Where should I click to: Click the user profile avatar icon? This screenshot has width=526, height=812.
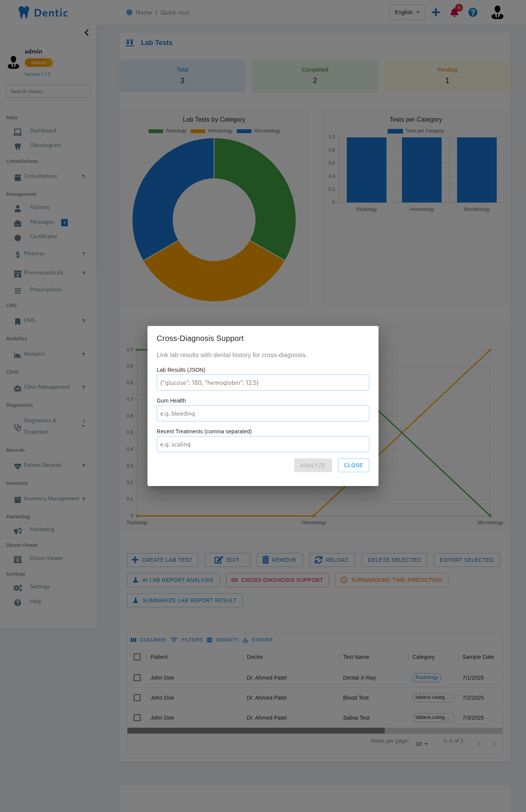click(x=497, y=13)
